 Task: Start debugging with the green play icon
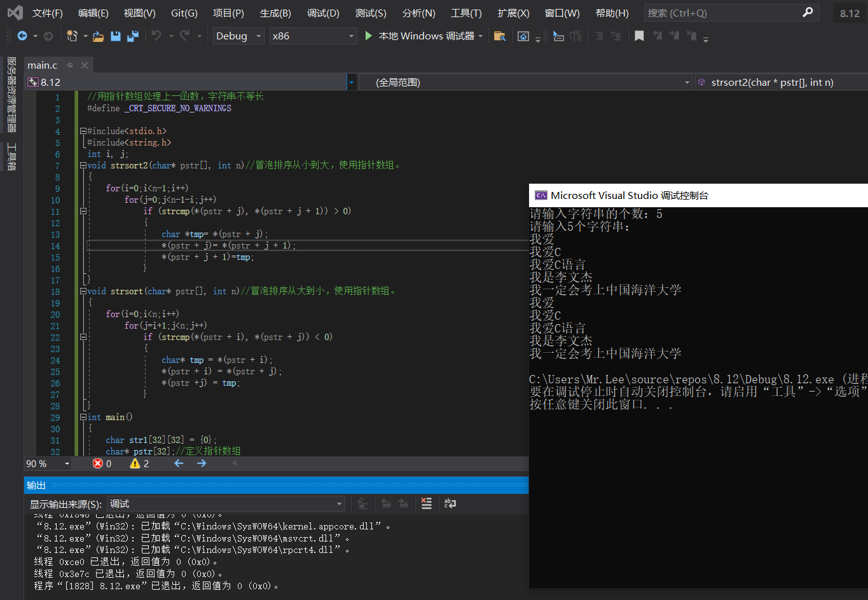coord(369,36)
